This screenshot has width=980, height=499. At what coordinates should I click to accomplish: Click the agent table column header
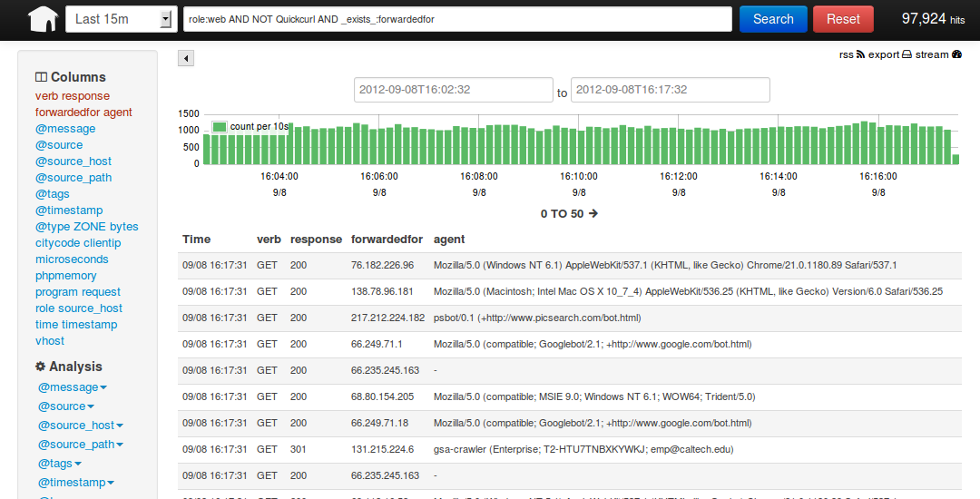click(449, 240)
